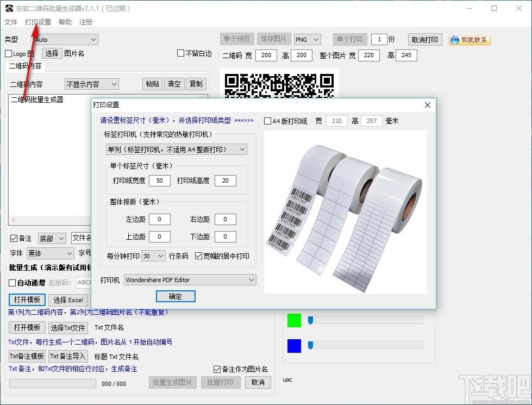
Task: Enable the 自动递增 checkbox
Action: (12, 283)
